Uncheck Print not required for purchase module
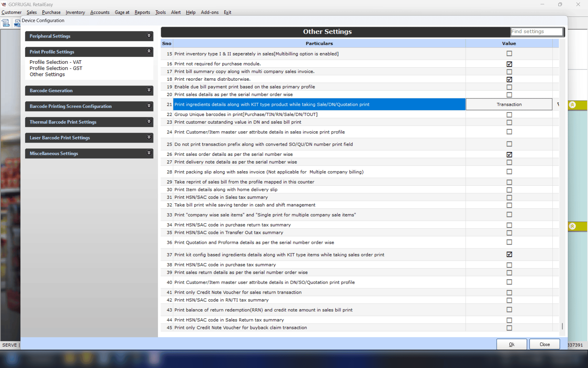The image size is (588, 368). pyautogui.click(x=509, y=64)
